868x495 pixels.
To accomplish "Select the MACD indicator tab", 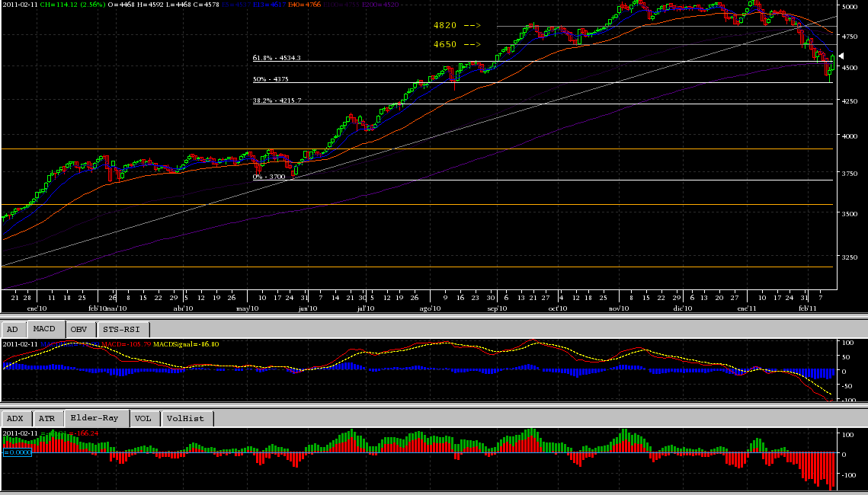I will click(45, 330).
